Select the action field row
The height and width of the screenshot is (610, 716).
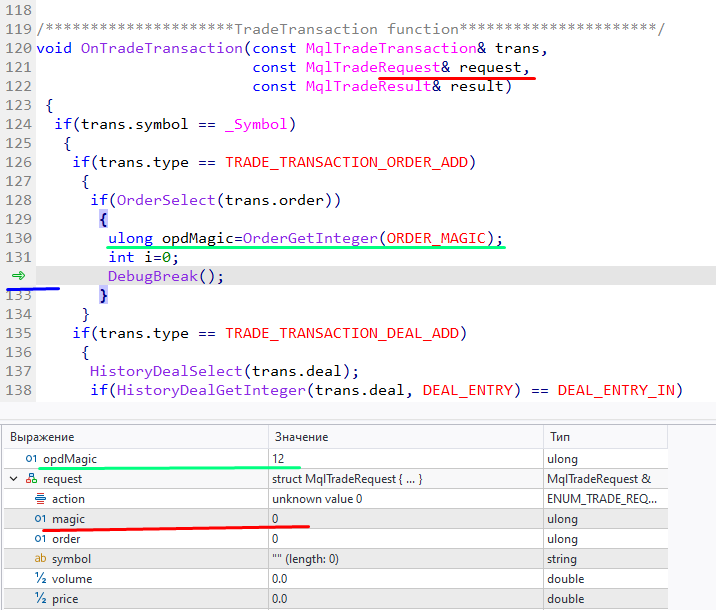pos(336,499)
